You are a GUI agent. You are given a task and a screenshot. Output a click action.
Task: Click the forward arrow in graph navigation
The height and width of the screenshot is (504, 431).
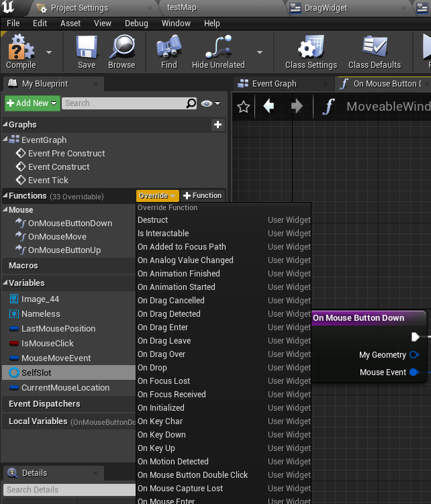[296, 106]
